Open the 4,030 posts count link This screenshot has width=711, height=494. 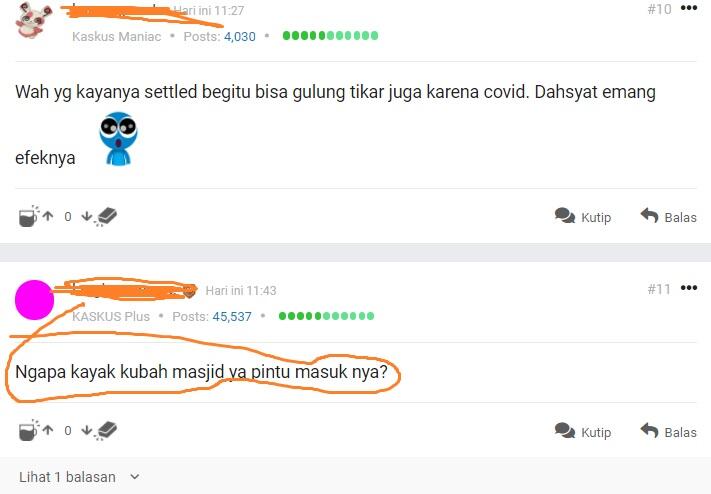click(240, 36)
